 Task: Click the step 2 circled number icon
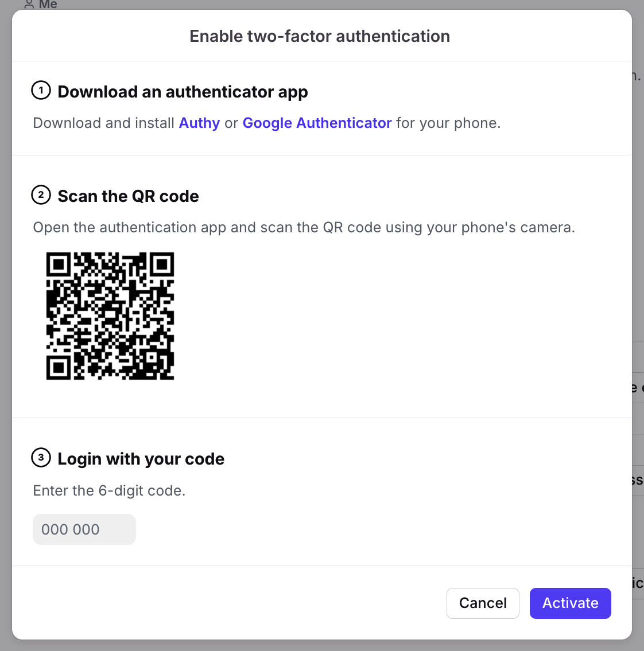pyautogui.click(x=41, y=195)
